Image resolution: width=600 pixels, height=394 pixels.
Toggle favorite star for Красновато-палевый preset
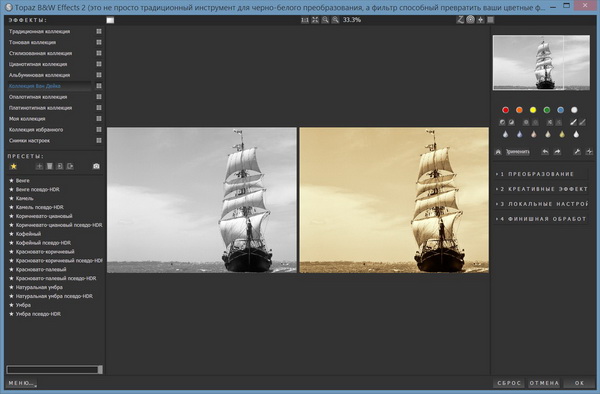(x=11, y=269)
